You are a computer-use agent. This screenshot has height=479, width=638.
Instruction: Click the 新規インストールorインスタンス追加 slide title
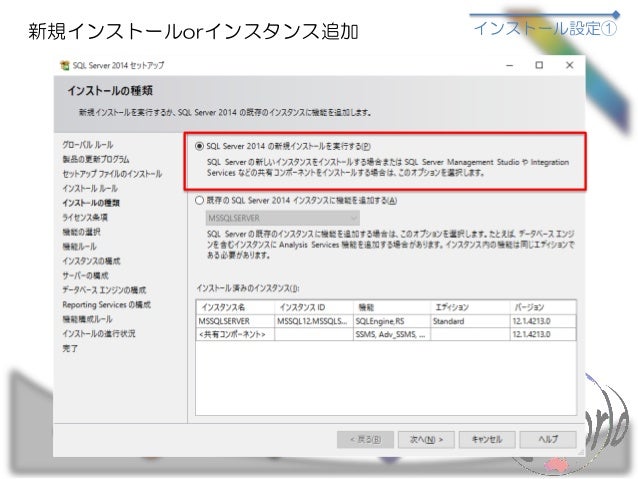(193, 31)
